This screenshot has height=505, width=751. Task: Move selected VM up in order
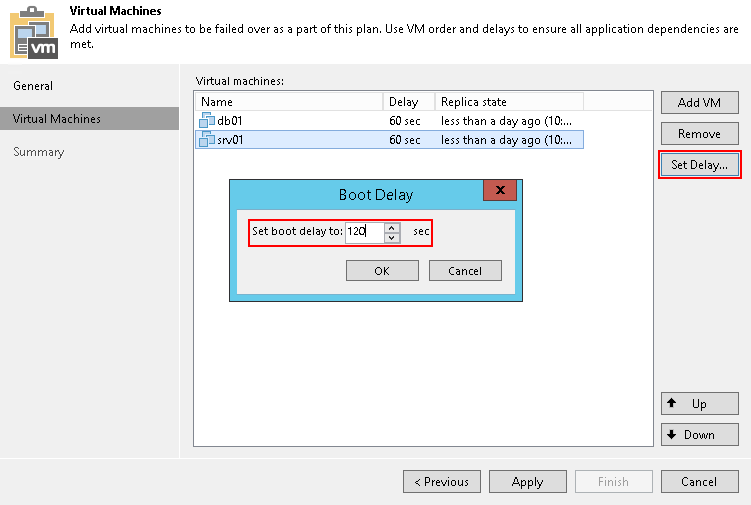point(699,404)
